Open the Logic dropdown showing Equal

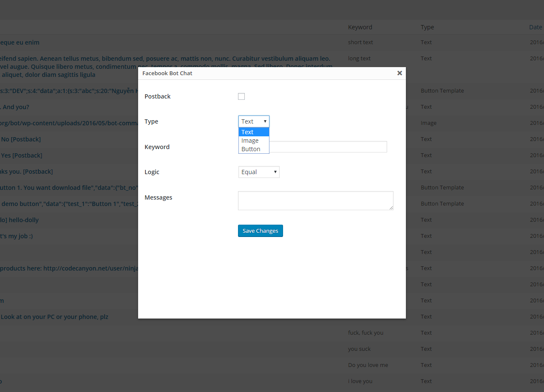[259, 172]
